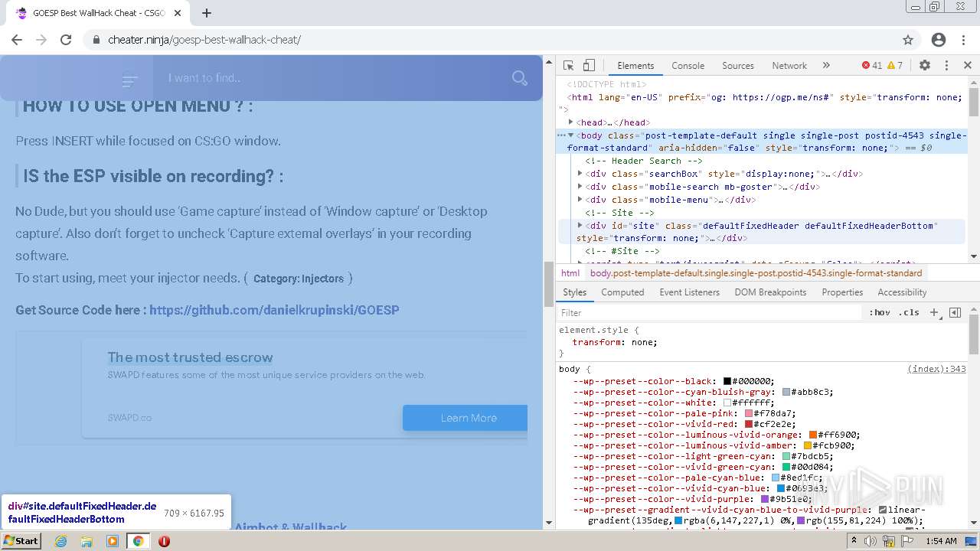Image resolution: width=980 pixels, height=551 pixels.
Task: Click the luminous-vivid-orange #ff6900 swatch
Action: 813,435
